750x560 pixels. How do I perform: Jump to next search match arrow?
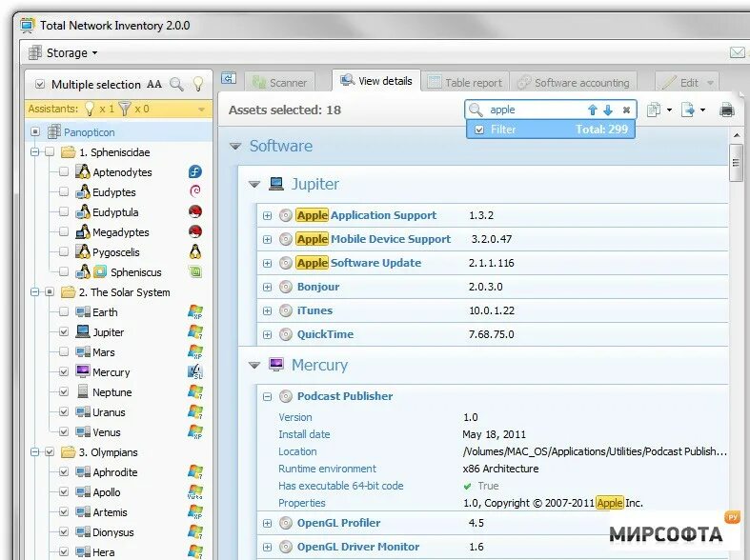(x=608, y=110)
